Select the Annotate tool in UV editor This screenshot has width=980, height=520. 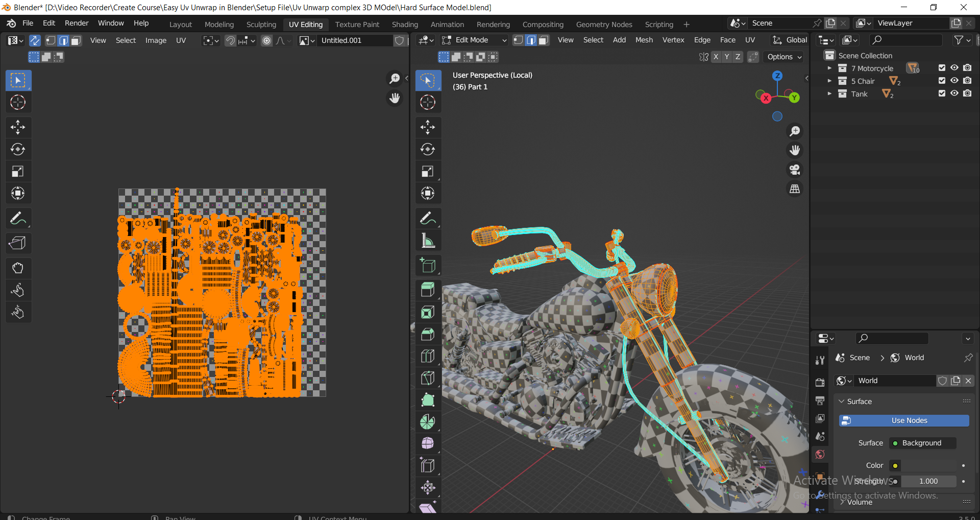click(18, 218)
